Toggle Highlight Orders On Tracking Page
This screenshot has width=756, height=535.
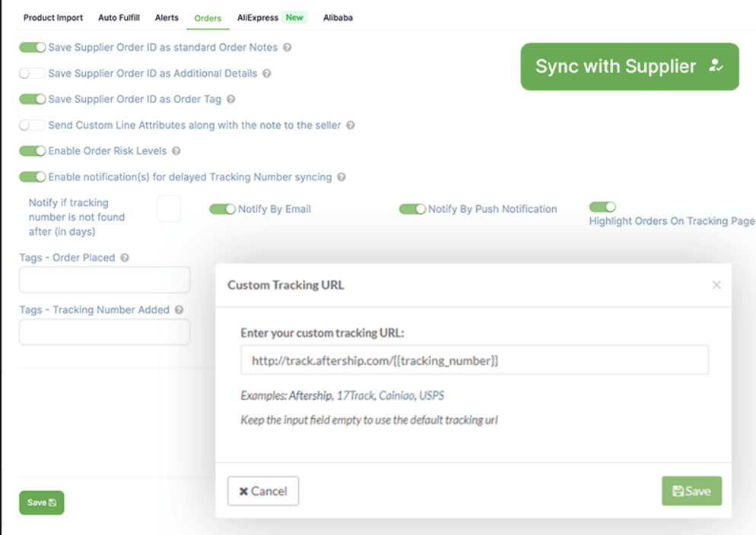coord(602,207)
